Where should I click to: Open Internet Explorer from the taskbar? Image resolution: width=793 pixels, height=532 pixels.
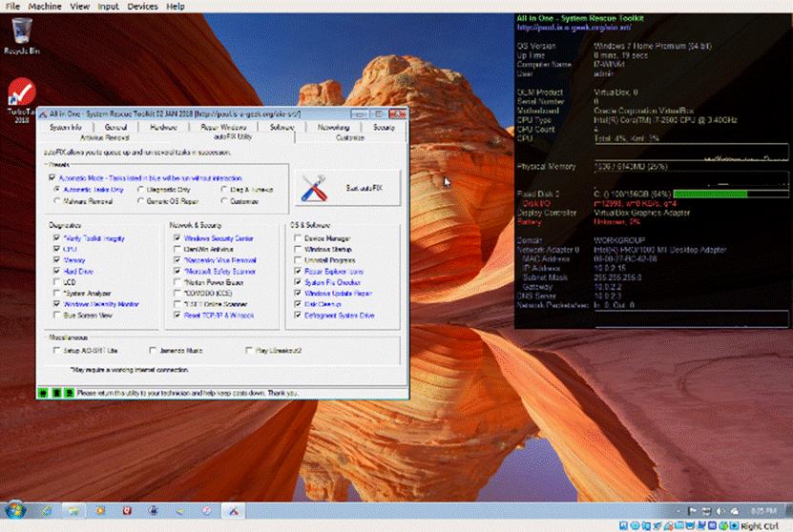pos(45,511)
